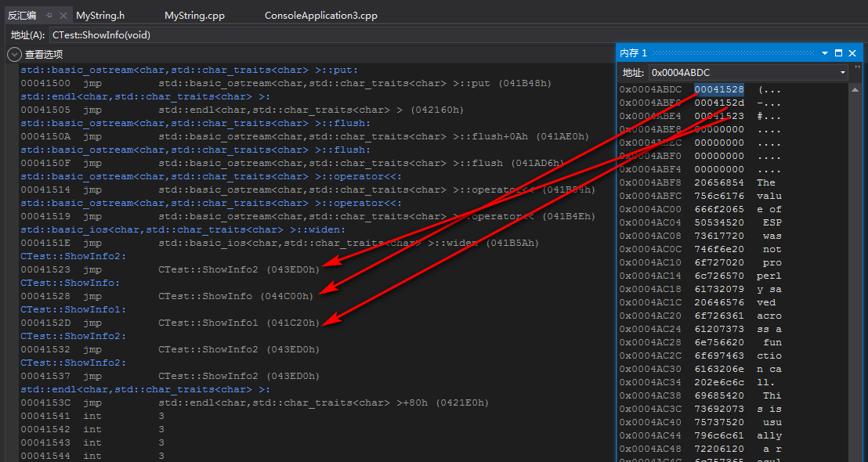Open the MyString.cpp tab
The width and height of the screenshot is (868, 462).
pos(195,16)
